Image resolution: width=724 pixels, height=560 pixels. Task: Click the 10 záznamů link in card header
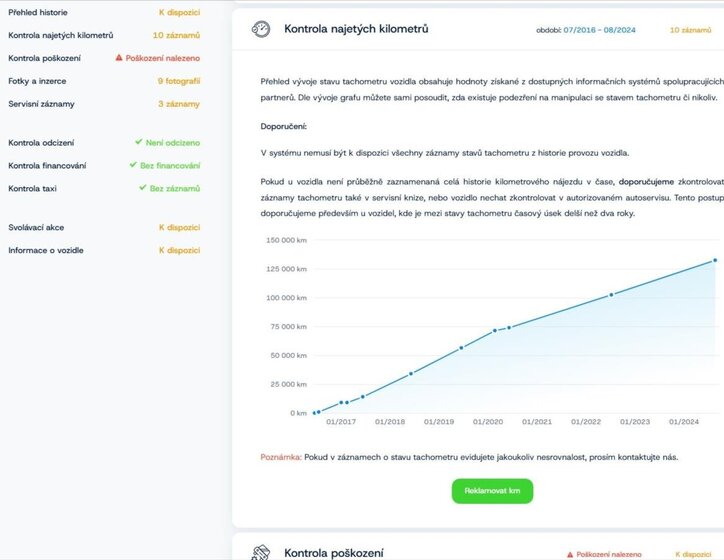coord(689,30)
